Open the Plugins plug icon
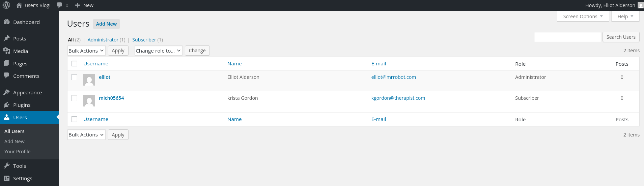Viewport: 644px width, 186px height. (7, 105)
